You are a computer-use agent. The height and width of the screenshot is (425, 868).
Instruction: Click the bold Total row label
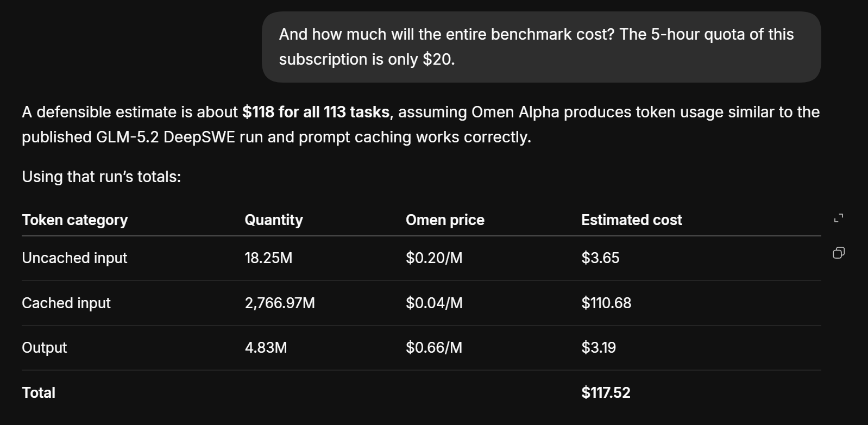pyautogui.click(x=39, y=392)
